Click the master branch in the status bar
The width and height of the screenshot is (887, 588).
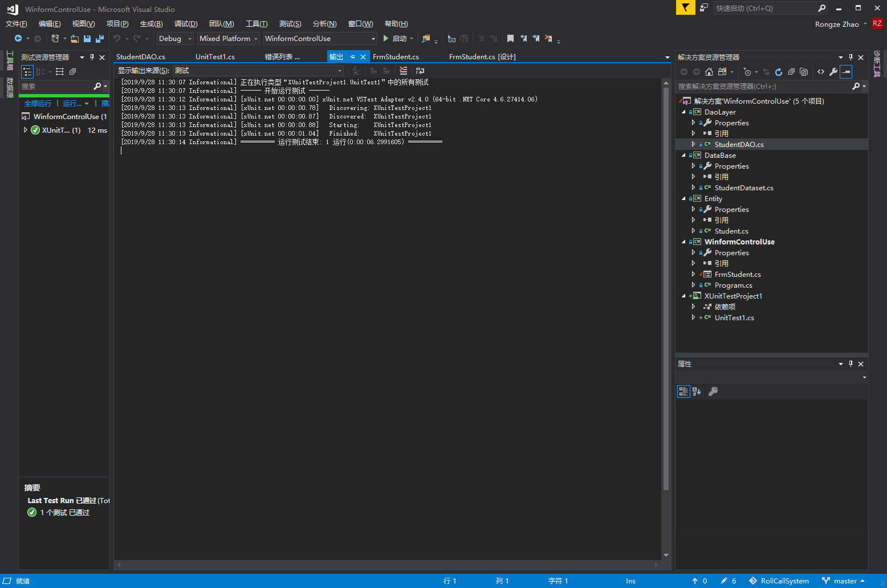click(x=844, y=581)
